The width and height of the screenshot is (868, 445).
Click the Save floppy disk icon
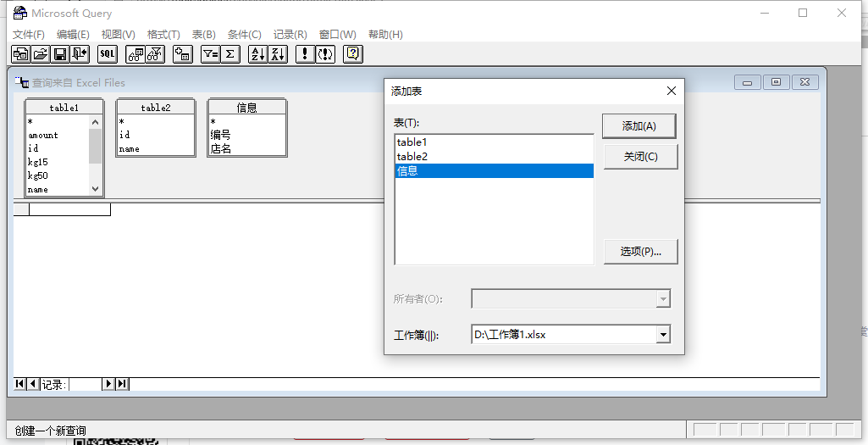coord(60,53)
